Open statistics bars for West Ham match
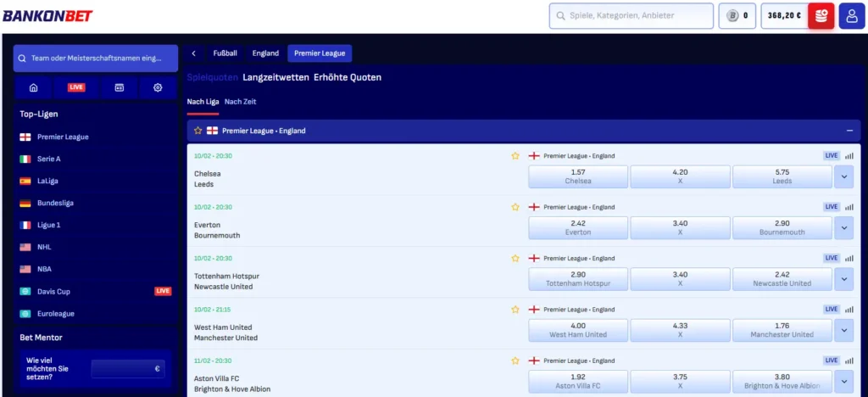Viewport: 868px width, 397px height. [x=849, y=310]
